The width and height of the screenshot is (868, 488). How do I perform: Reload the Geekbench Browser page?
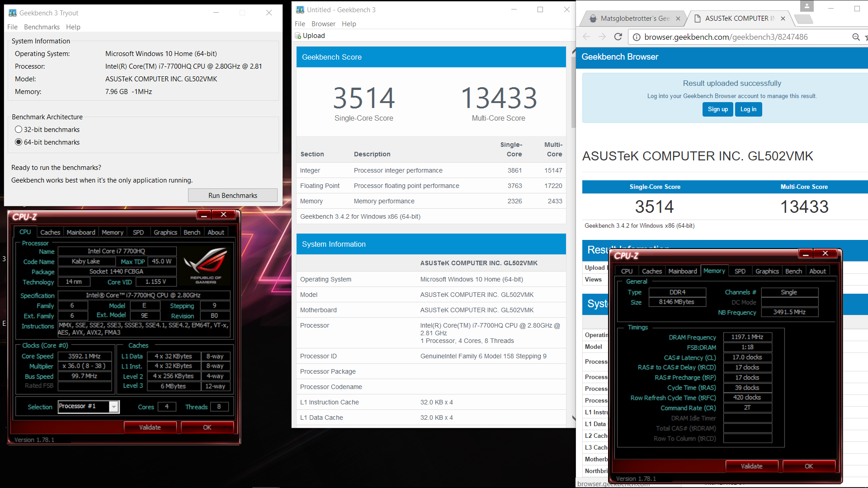(x=618, y=37)
